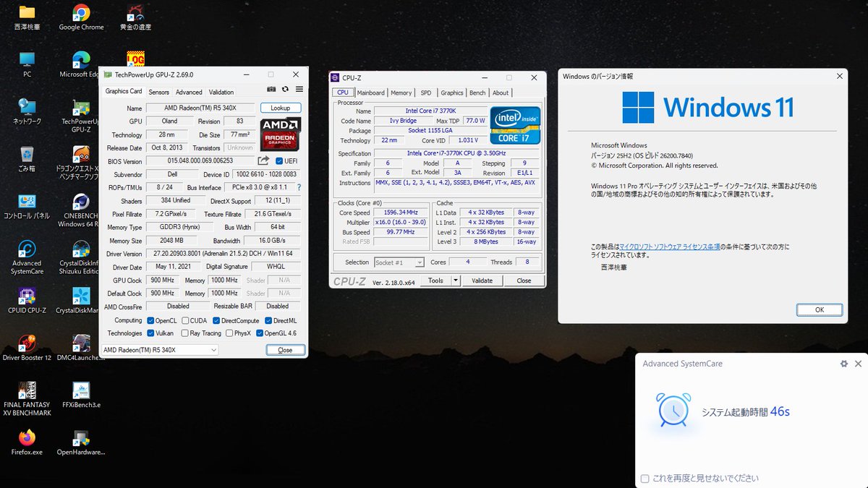Click the CPU-Z Tools button
This screenshot has width=868, height=488.
436,281
